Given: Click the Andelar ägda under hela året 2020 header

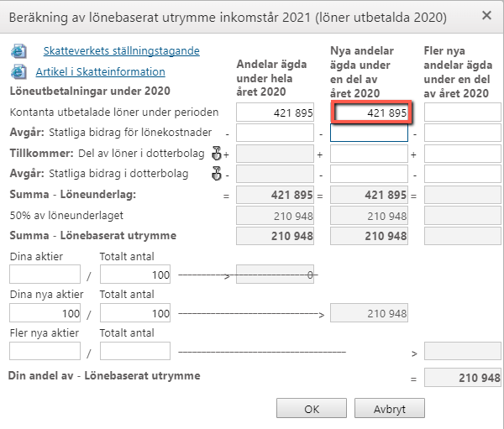Looking at the screenshot, I should [x=271, y=78].
